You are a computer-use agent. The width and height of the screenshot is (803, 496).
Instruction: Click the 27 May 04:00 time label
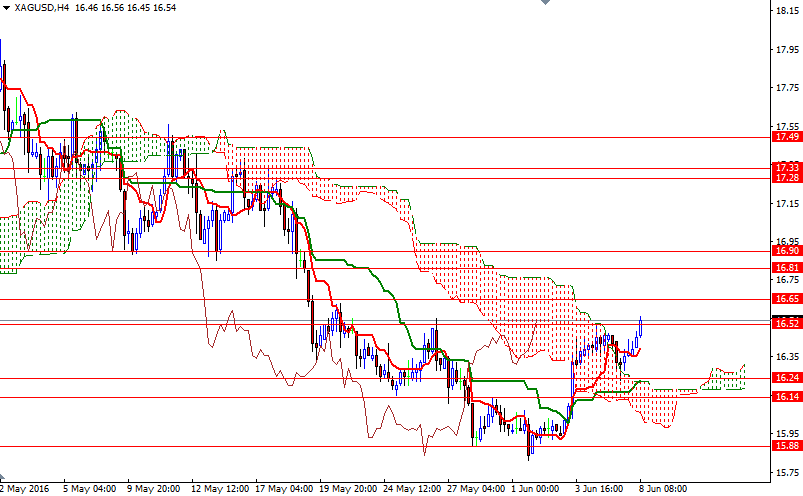click(478, 489)
